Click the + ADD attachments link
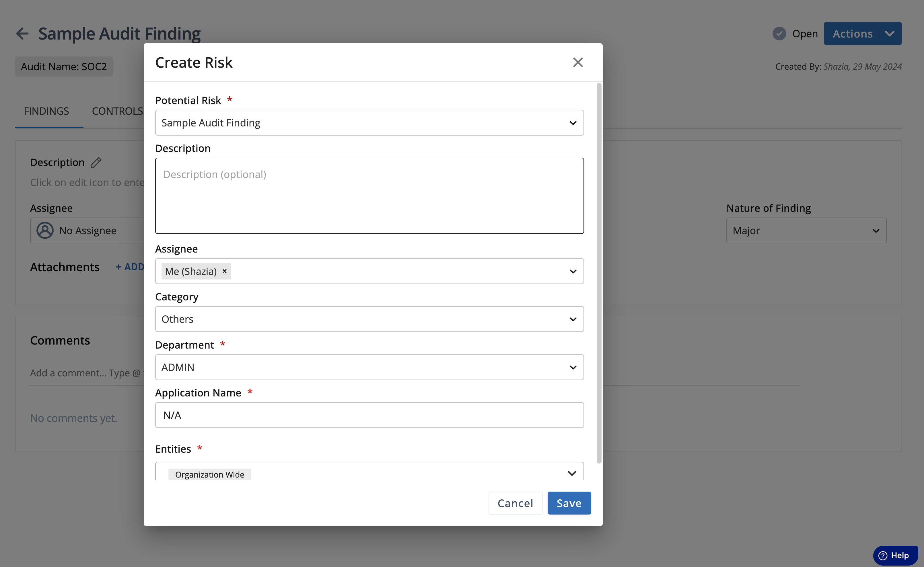This screenshot has width=924, height=567. (130, 267)
